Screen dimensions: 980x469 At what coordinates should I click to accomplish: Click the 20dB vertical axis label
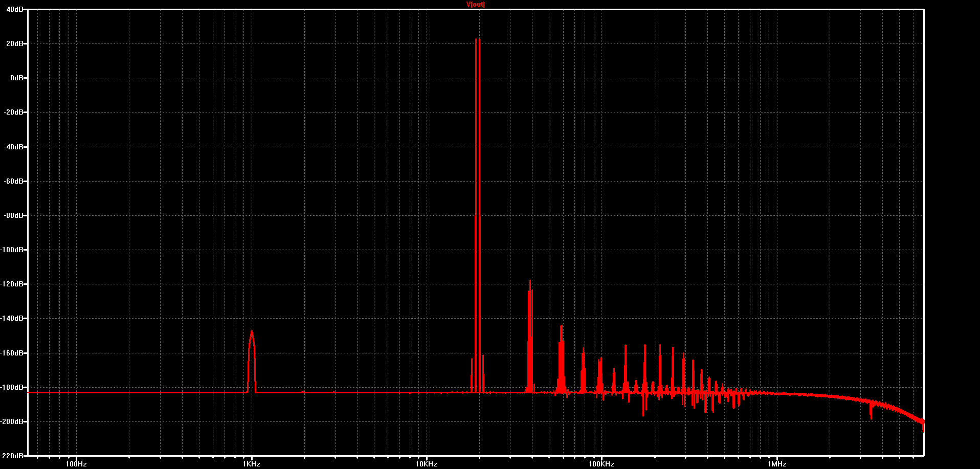[14, 43]
